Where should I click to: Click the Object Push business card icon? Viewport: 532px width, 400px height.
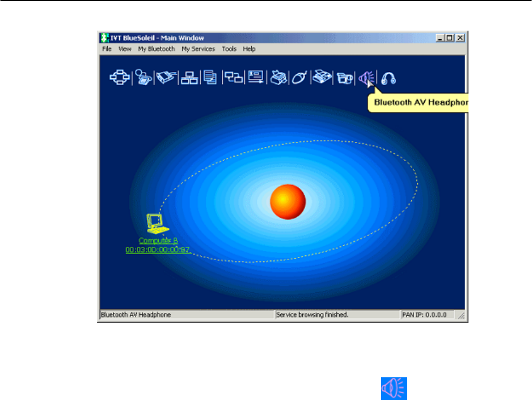(255, 77)
